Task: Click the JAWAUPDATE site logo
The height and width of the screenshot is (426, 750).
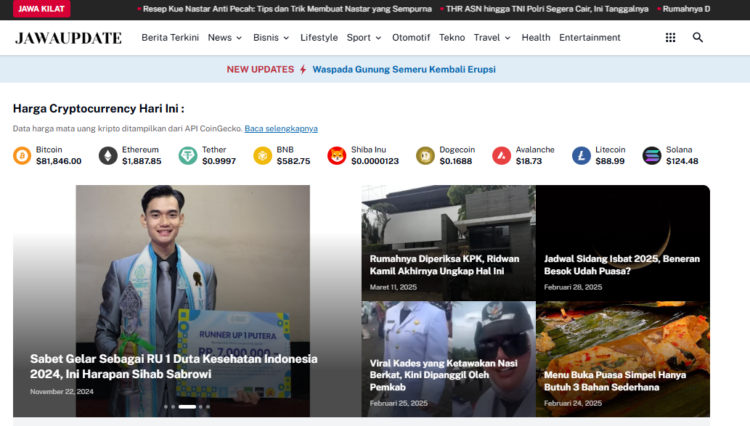Action: [68, 38]
